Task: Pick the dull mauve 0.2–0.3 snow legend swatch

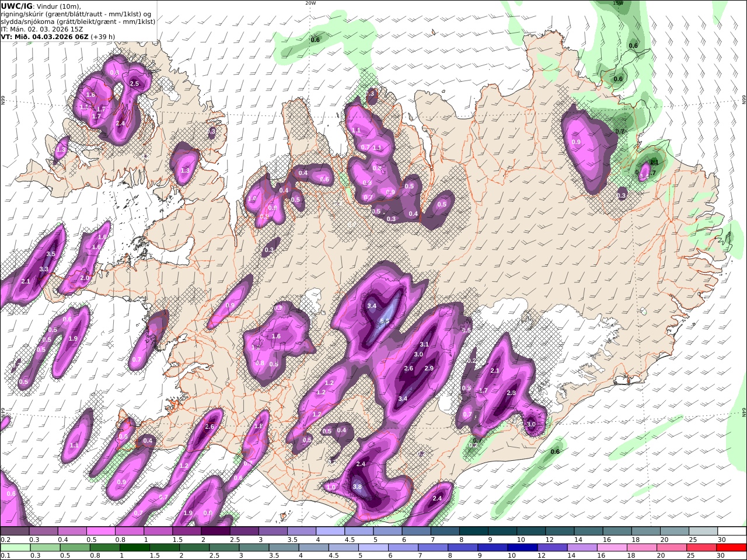Action: click(15, 531)
